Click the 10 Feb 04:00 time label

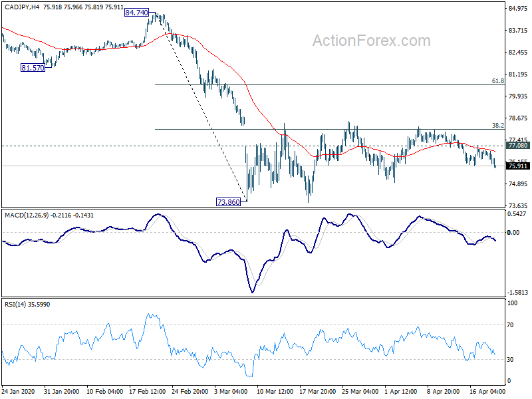[104, 391]
